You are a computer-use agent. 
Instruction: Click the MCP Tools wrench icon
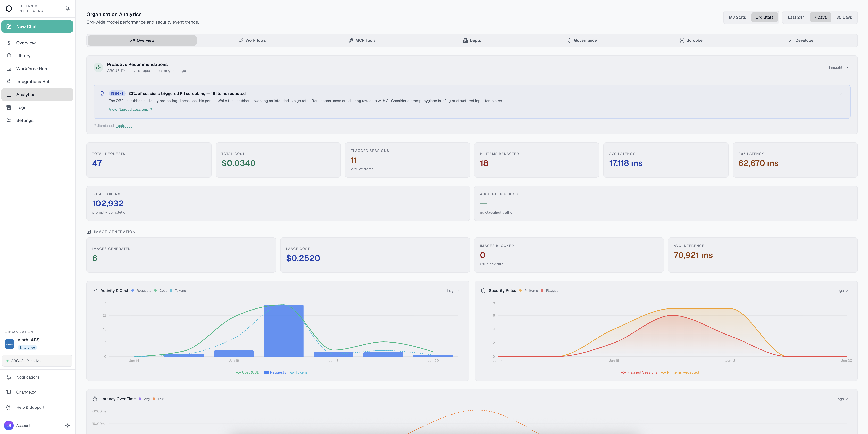point(351,40)
